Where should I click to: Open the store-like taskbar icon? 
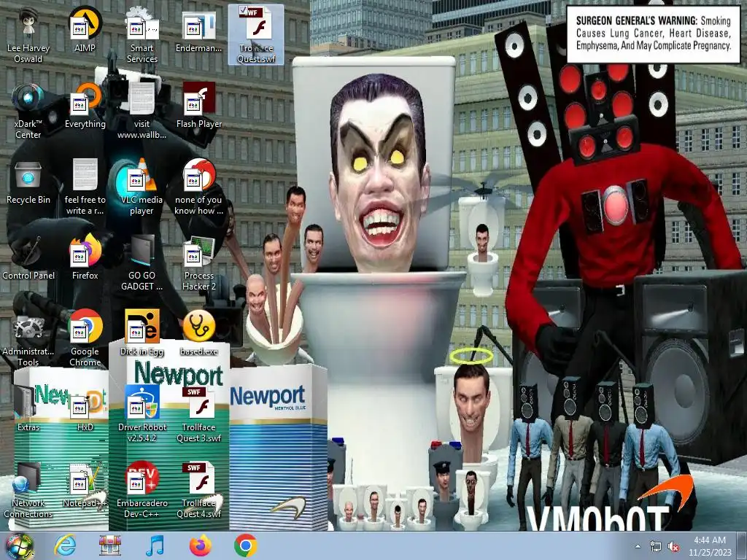109,545
